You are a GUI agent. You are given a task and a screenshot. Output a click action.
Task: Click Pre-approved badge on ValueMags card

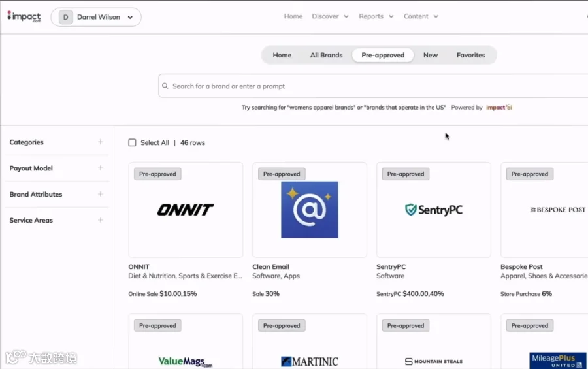tap(157, 325)
